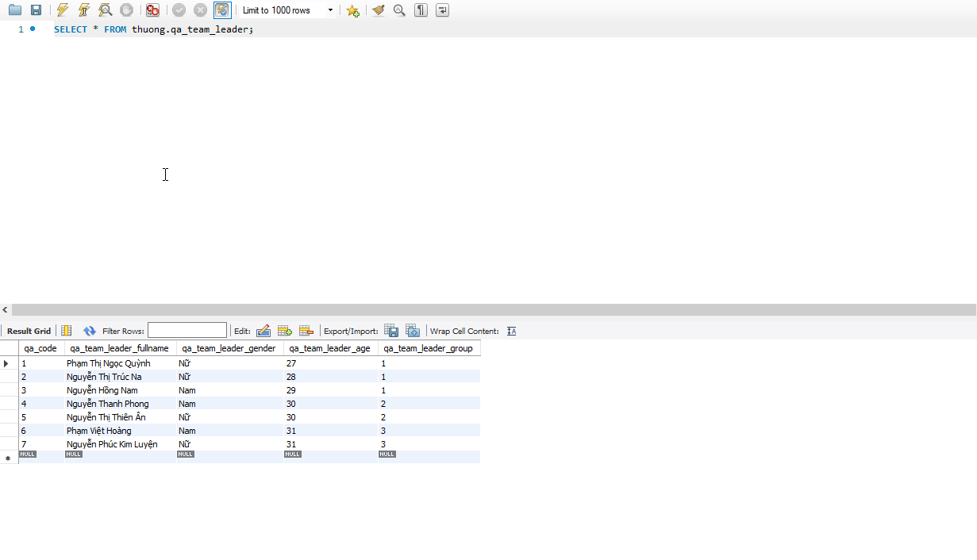Refresh the result grid data
The height and width of the screenshot is (560, 977).
90,331
